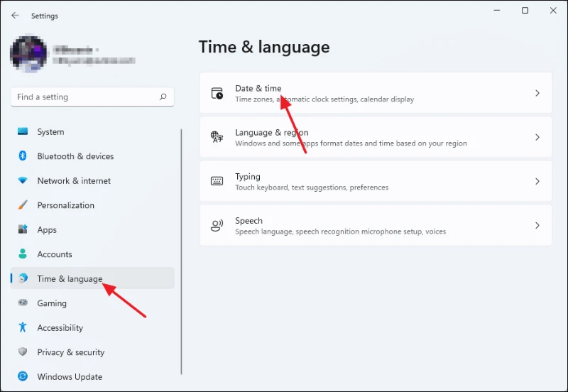This screenshot has width=568, height=392.
Task: Go to Windows Update
Action: 92,376
